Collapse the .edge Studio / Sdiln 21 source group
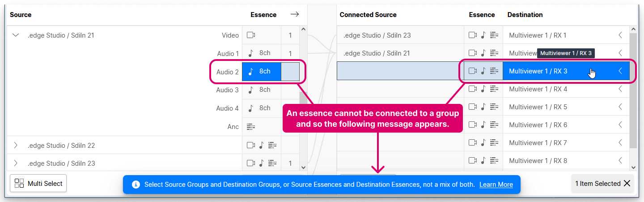The image size is (644, 202). coord(16,35)
